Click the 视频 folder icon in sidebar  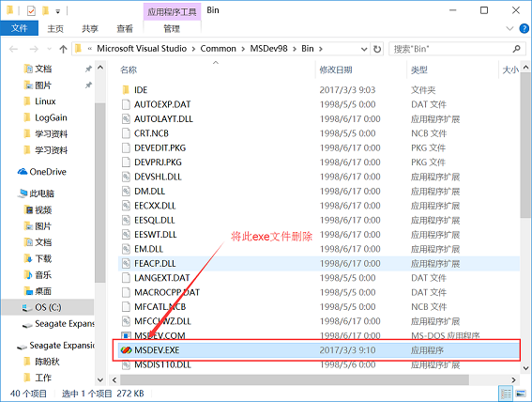tap(28, 209)
